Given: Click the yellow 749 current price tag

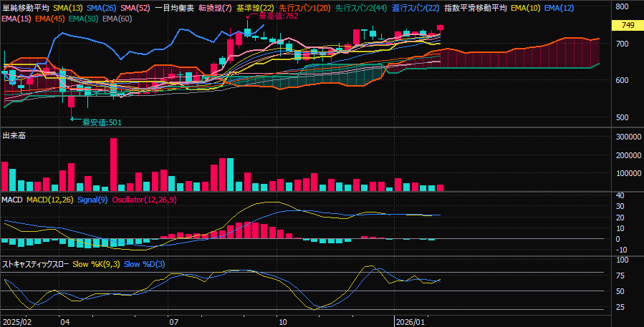Looking at the screenshot, I should coord(628,26).
